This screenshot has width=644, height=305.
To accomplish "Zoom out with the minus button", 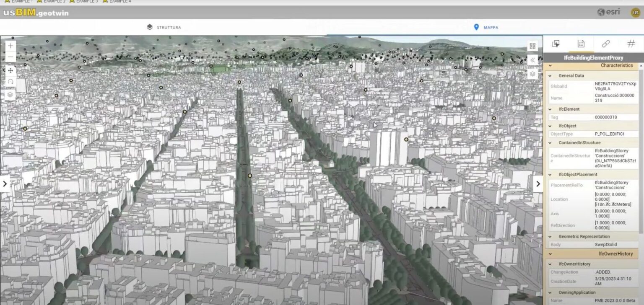I will pyautogui.click(x=10, y=57).
